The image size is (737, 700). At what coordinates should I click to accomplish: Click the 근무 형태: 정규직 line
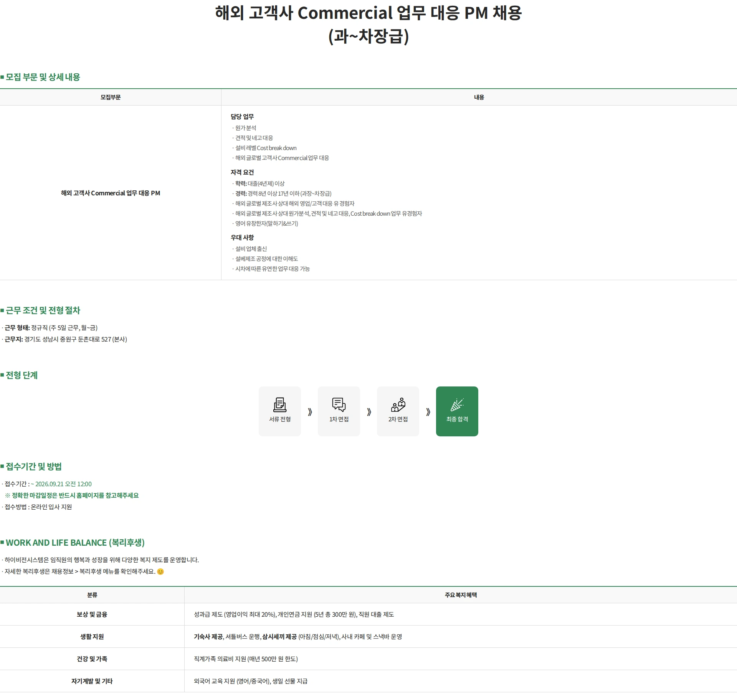pos(50,328)
